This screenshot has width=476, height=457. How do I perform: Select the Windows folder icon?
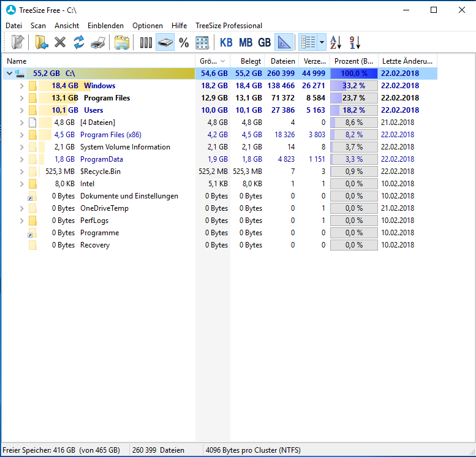click(x=32, y=86)
